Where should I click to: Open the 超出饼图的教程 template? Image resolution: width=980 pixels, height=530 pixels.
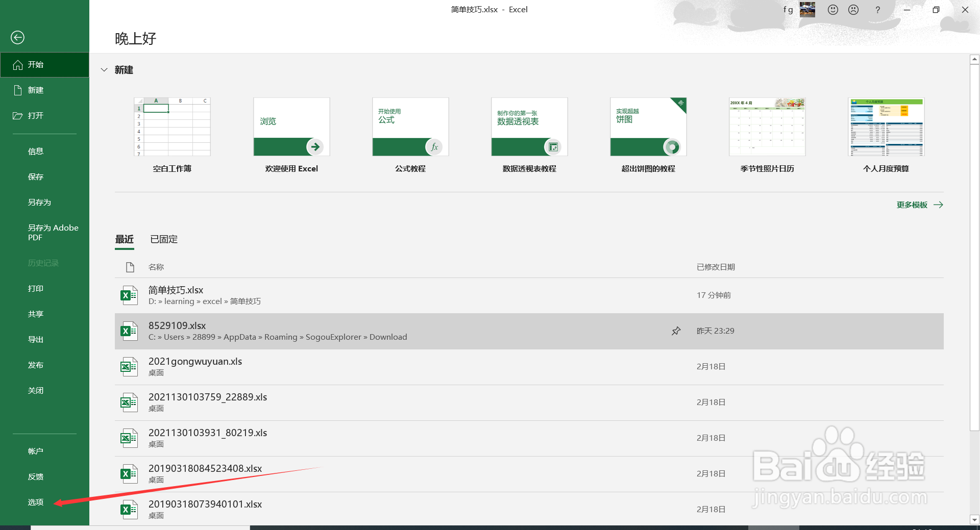tap(648, 136)
